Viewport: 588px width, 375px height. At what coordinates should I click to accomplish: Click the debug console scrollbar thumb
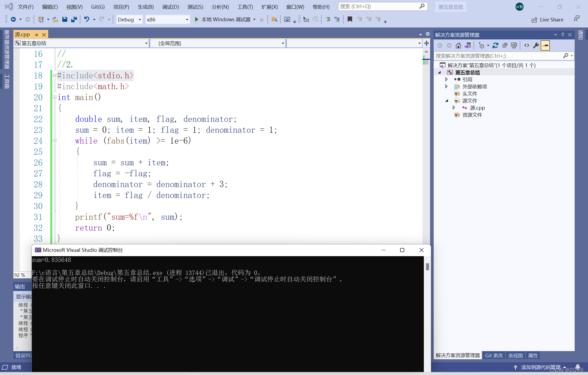click(427, 266)
